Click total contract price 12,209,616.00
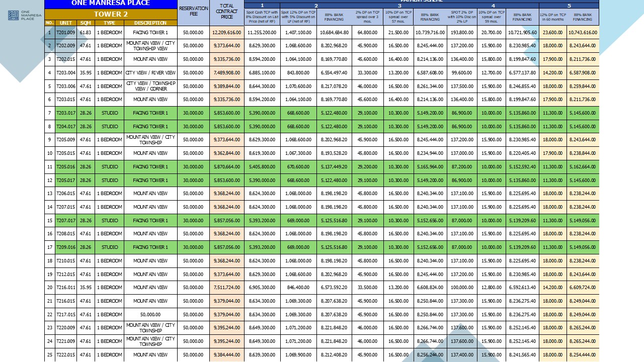 click(x=227, y=32)
